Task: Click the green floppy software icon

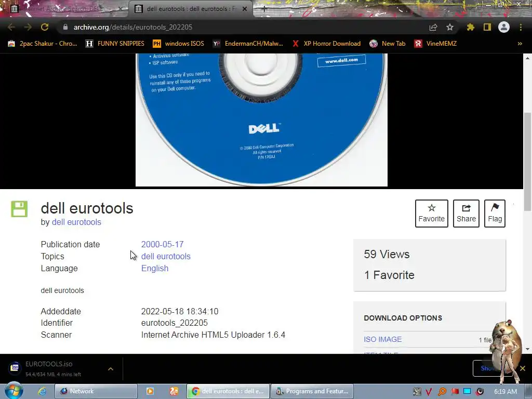Action: point(19,209)
